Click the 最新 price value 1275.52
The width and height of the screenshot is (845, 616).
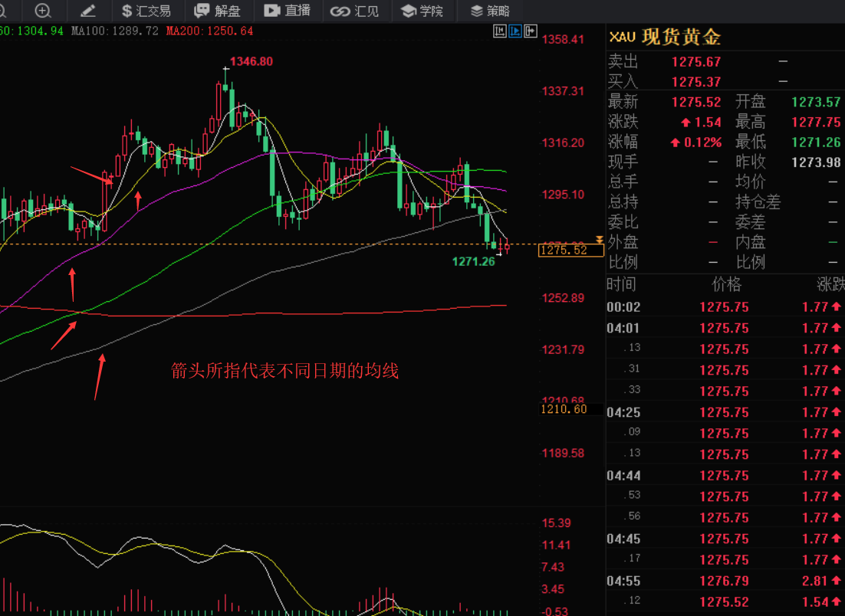(x=695, y=102)
